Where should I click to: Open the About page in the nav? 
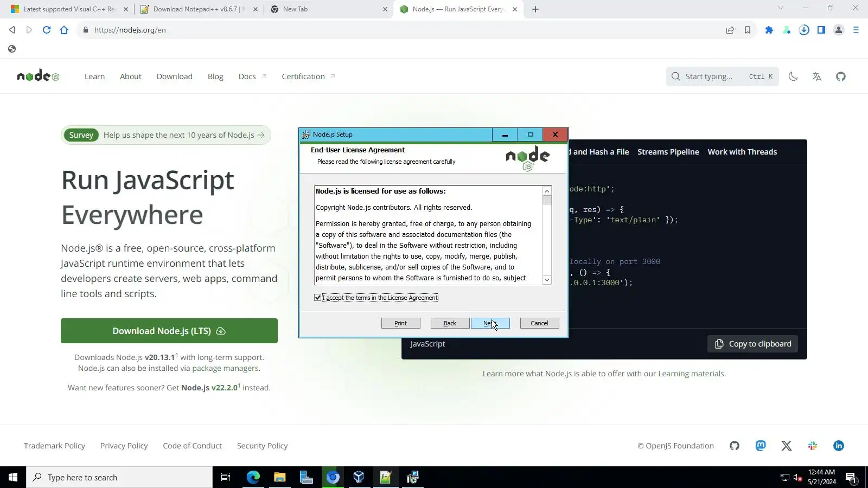coord(131,76)
